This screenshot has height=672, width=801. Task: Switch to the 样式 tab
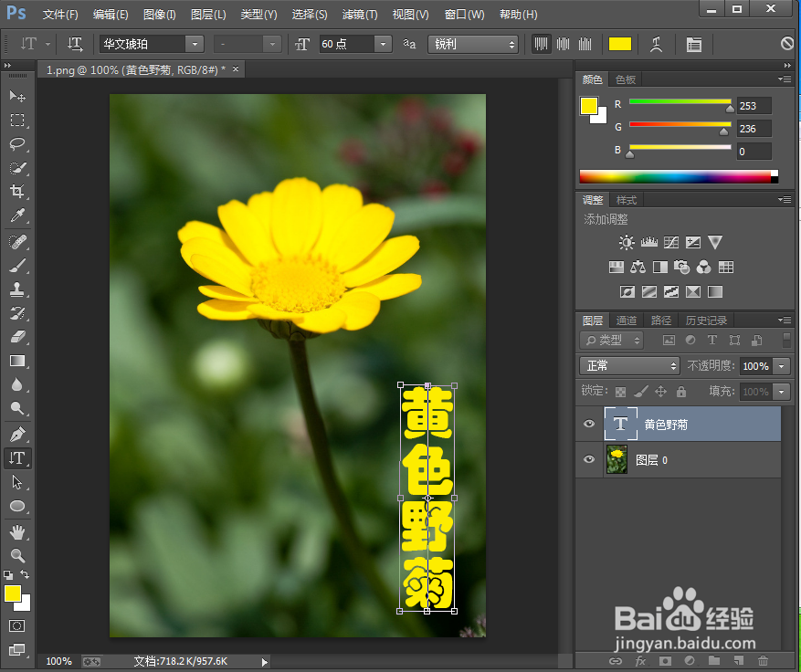626,200
